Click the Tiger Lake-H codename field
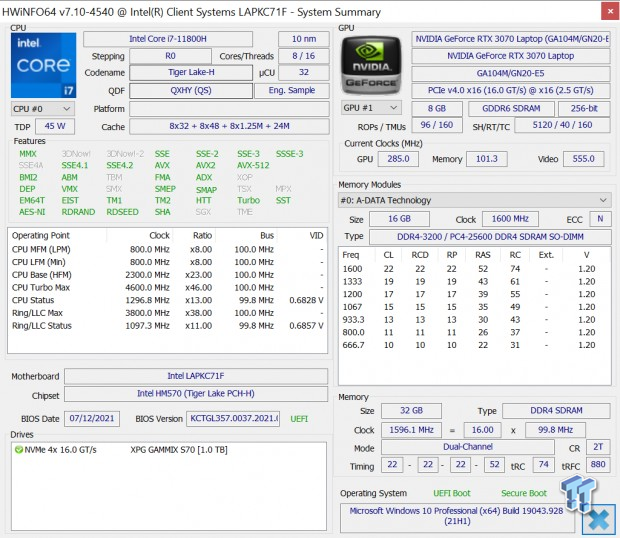Viewport: 620px width, 538px height. click(x=191, y=73)
